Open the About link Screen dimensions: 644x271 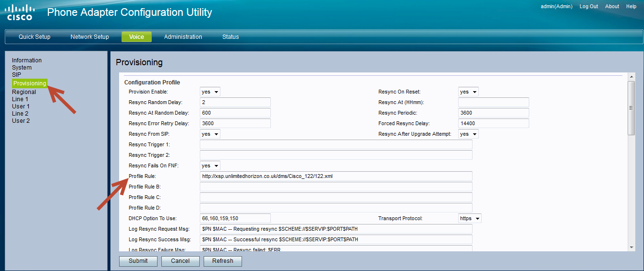click(x=612, y=7)
